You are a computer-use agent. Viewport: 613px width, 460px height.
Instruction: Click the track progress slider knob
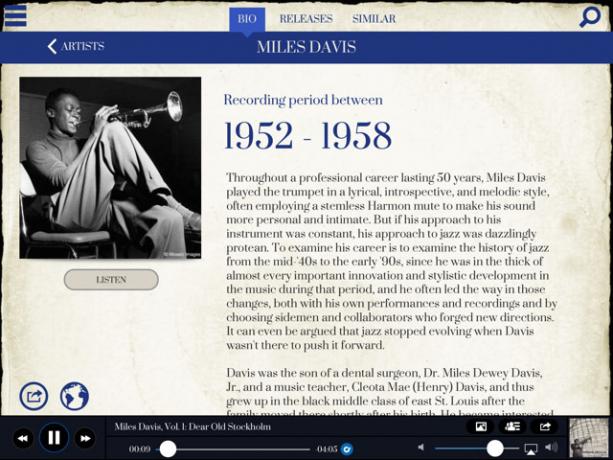coord(168,449)
